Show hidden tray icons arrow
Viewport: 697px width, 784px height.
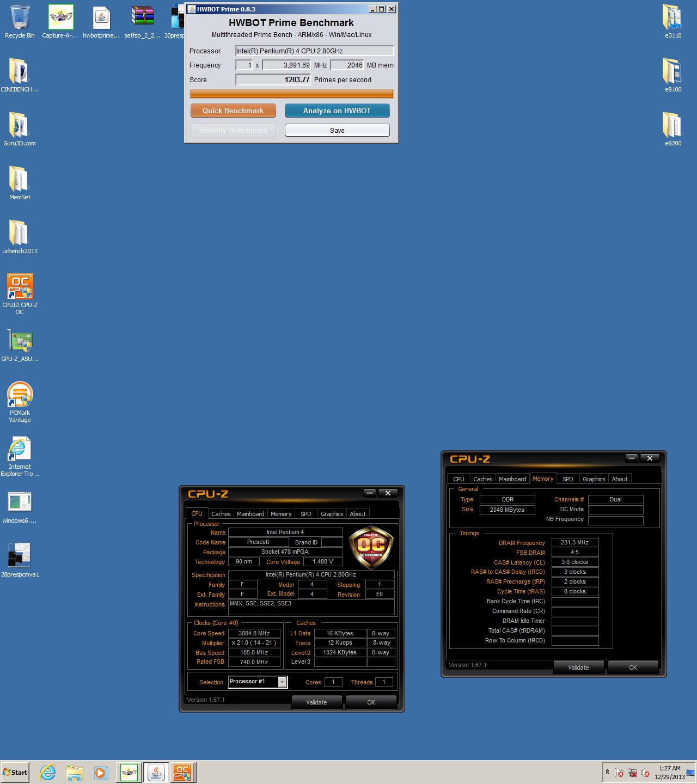pyautogui.click(x=607, y=772)
